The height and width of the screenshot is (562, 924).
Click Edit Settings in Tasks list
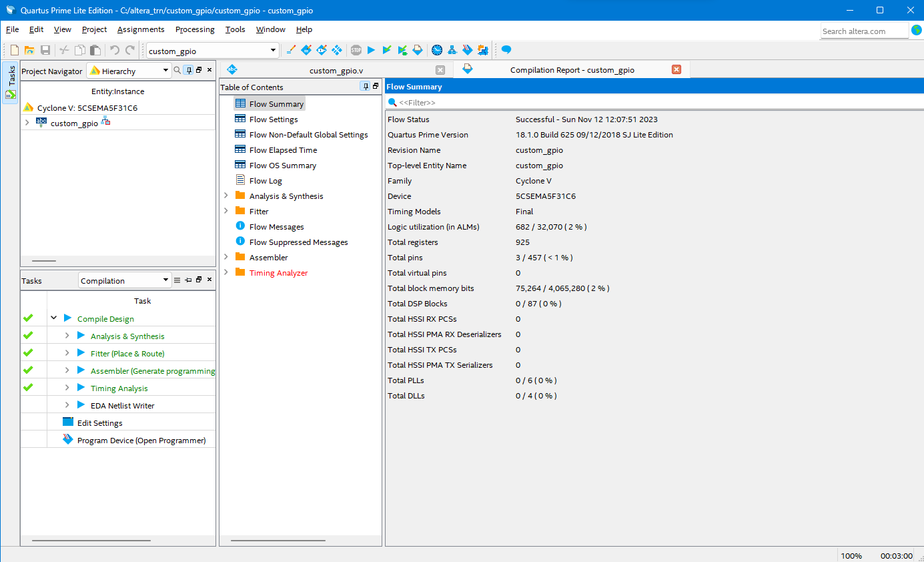pos(99,423)
